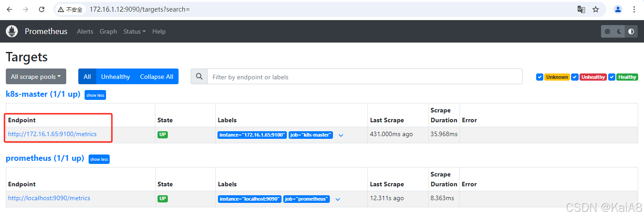Viewport: 644px width, 219px height.
Task: Collapse k8s-master with show less
Action: [95, 95]
